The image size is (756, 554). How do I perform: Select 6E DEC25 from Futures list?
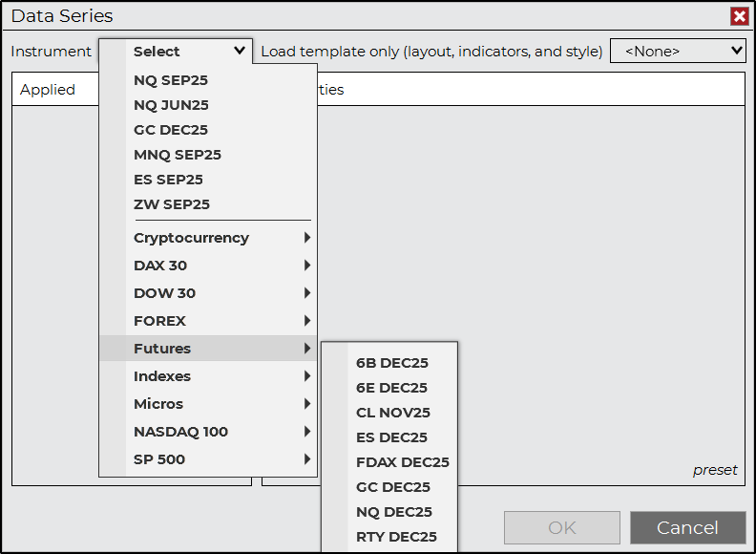[389, 388]
